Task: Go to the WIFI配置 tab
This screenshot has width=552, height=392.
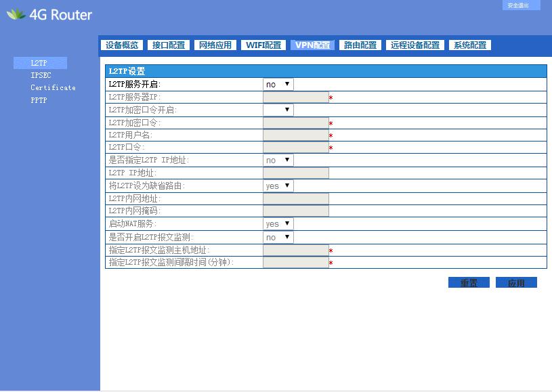Action: (x=263, y=45)
